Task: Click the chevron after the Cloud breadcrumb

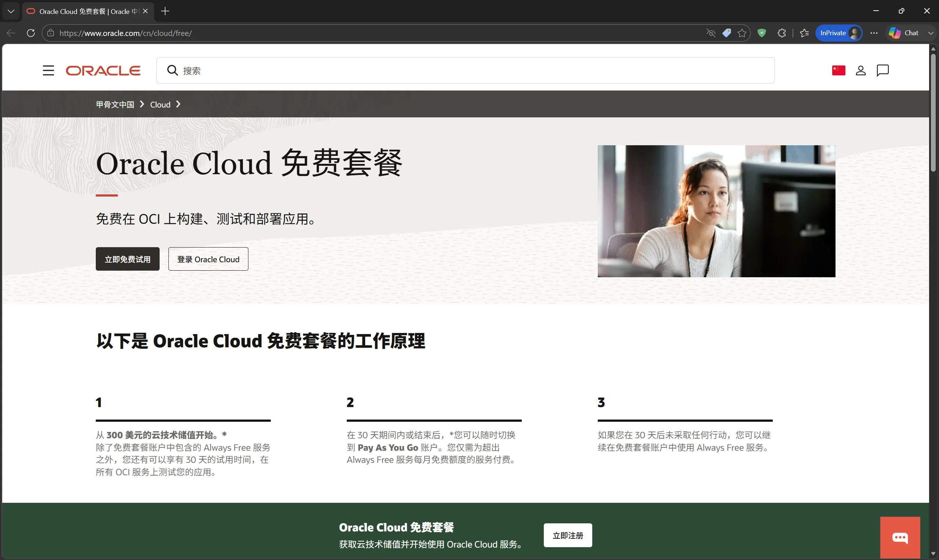Action: (179, 104)
